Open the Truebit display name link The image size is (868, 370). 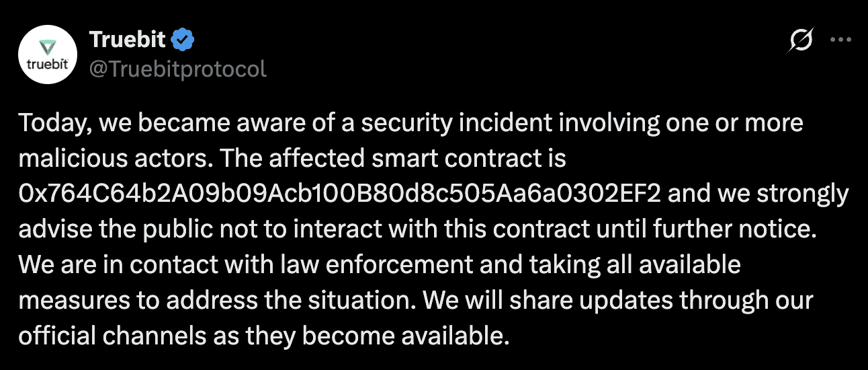[x=127, y=40]
